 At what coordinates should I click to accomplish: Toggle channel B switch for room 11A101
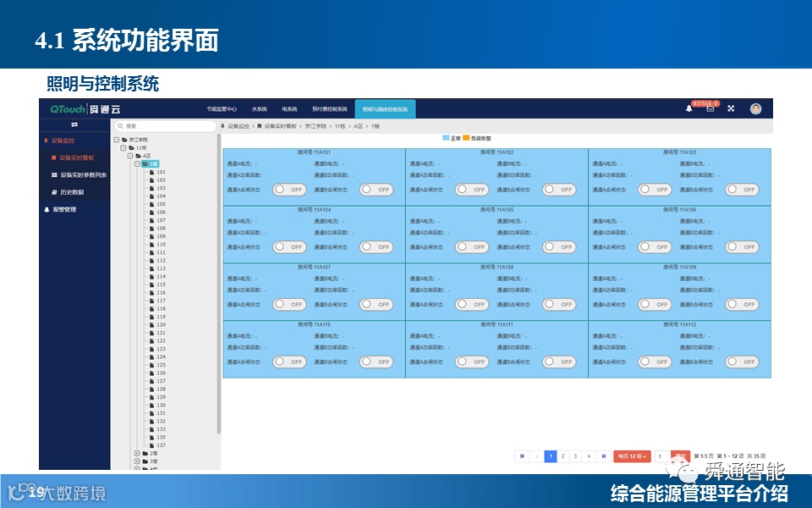(x=376, y=190)
